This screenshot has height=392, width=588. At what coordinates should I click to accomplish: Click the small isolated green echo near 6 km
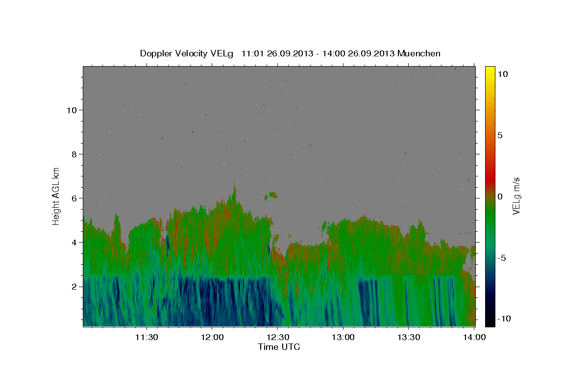(270, 196)
